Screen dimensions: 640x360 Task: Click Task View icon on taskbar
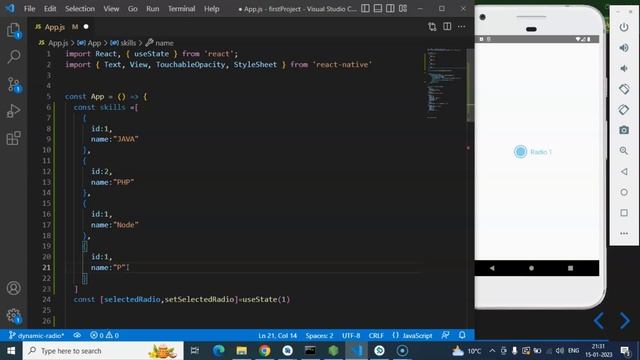[x=195, y=351]
